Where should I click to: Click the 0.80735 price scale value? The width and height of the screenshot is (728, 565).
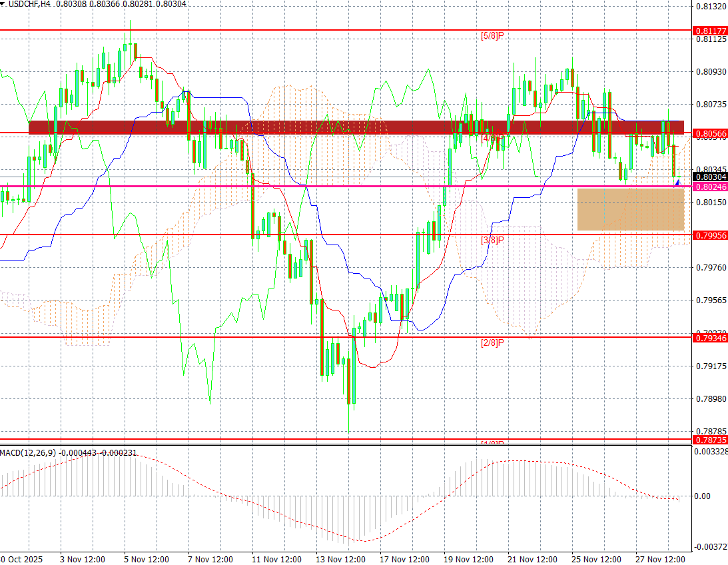711,105
